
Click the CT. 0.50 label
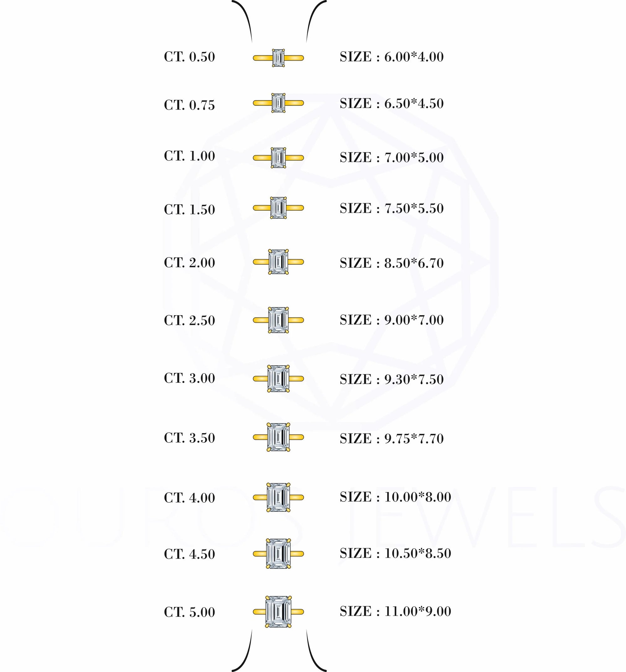[189, 57]
